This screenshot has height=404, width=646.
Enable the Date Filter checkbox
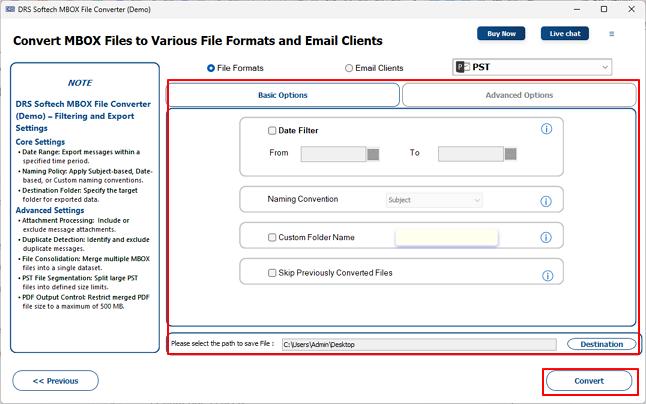272,131
